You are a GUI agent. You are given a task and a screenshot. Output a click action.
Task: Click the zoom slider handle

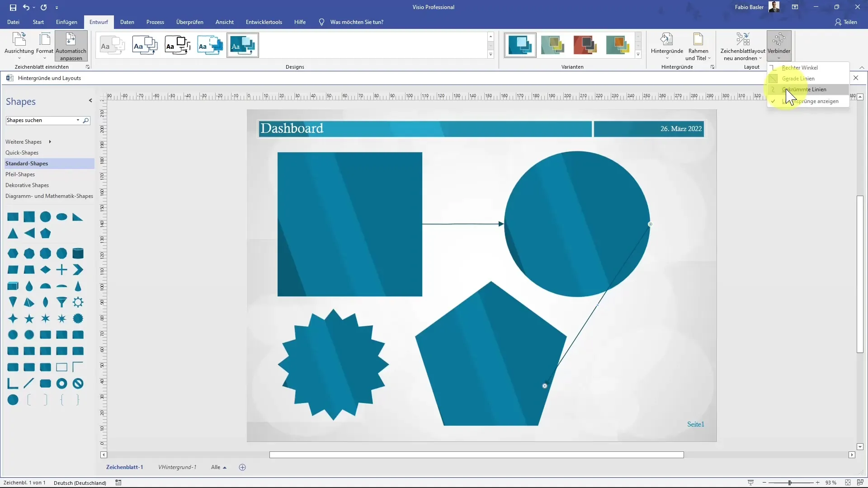tap(789, 483)
